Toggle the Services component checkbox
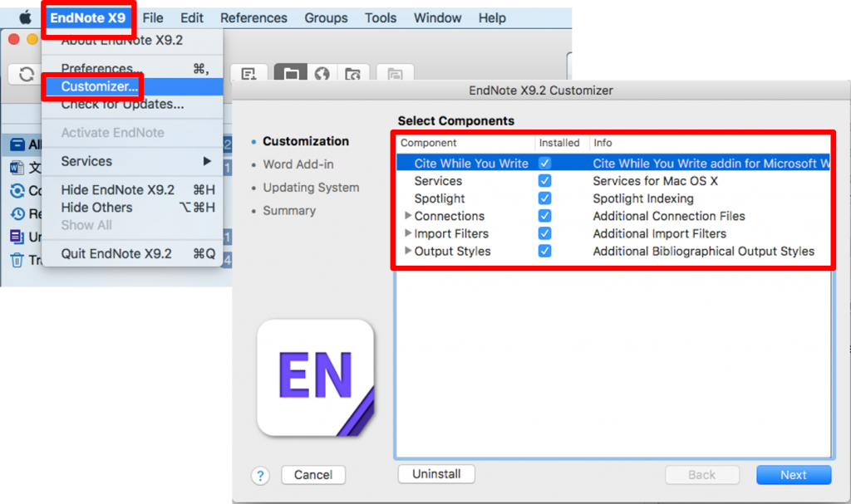Viewport: 851px width, 504px height. click(x=544, y=181)
